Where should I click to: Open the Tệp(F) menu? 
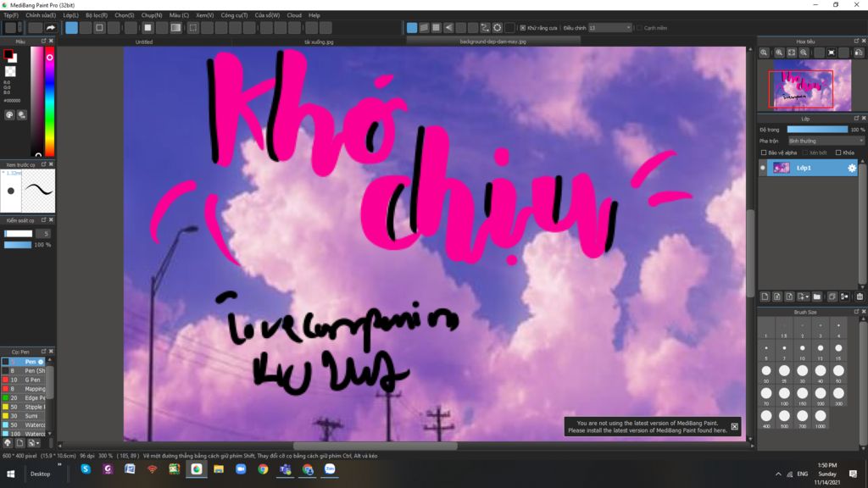coord(11,15)
